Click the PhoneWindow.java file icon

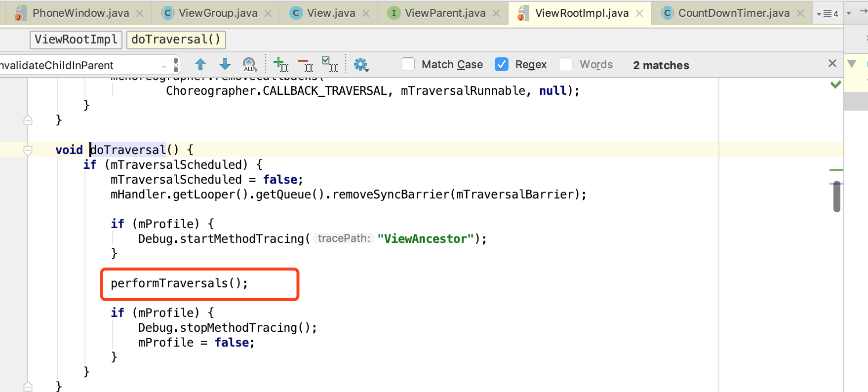20,13
